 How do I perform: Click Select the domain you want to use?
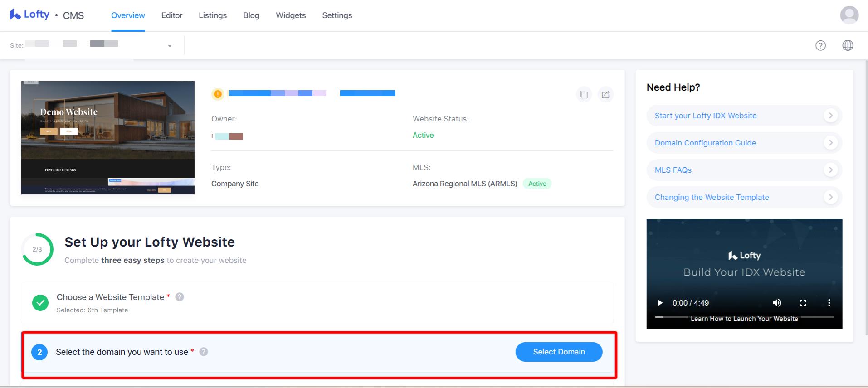122,352
